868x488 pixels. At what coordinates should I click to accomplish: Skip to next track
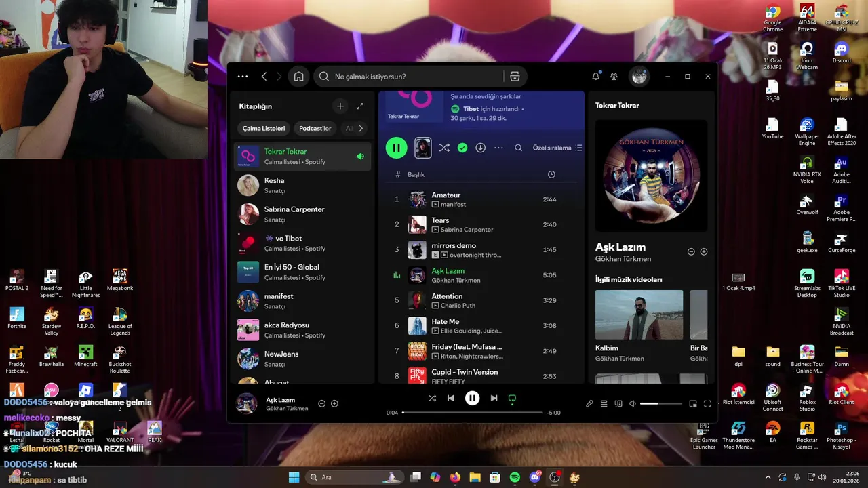pyautogui.click(x=494, y=399)
